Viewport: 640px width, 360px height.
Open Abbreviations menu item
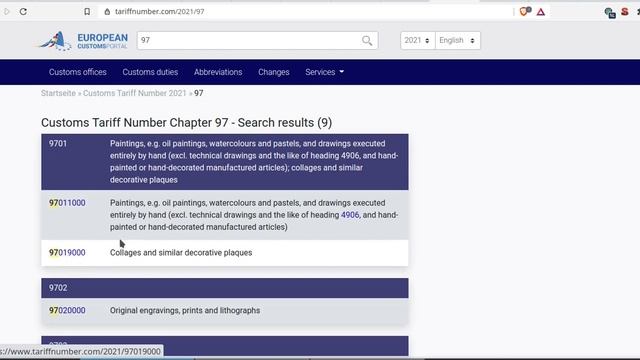click(x=218, y=72)
